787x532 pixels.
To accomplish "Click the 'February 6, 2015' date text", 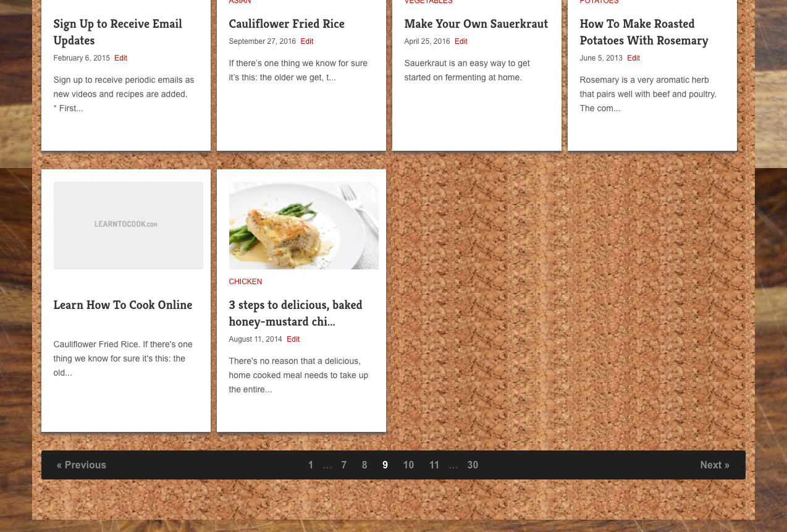I will 82,58.
